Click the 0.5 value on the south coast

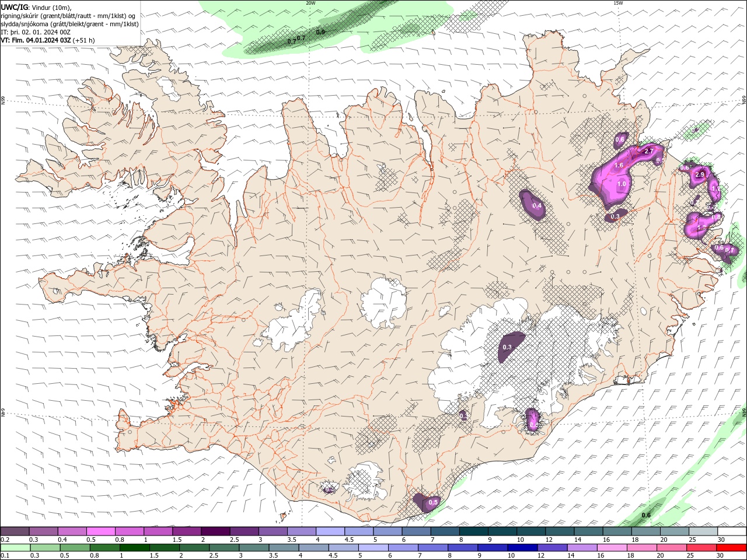[x=433, y=502]
